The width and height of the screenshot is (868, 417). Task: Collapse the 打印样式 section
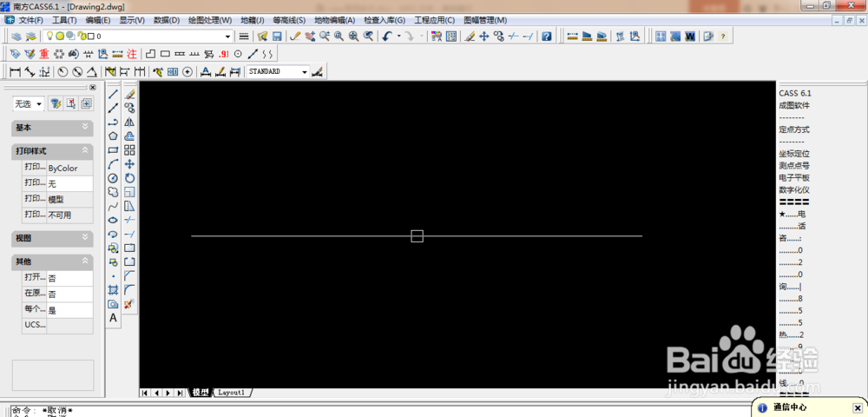pos(85,150)
